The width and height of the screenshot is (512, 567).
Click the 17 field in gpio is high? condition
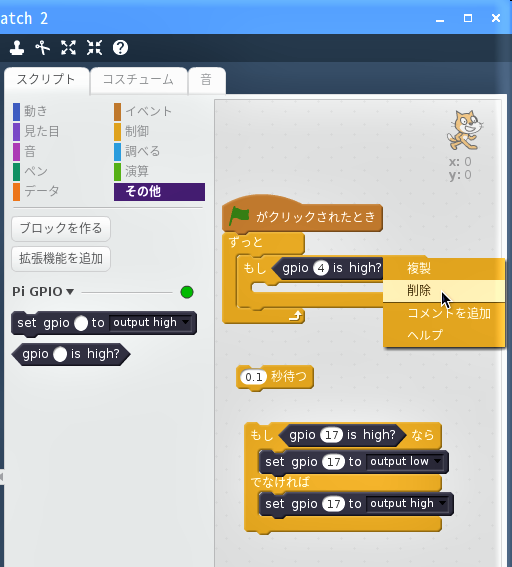click(x=332, y=435)
